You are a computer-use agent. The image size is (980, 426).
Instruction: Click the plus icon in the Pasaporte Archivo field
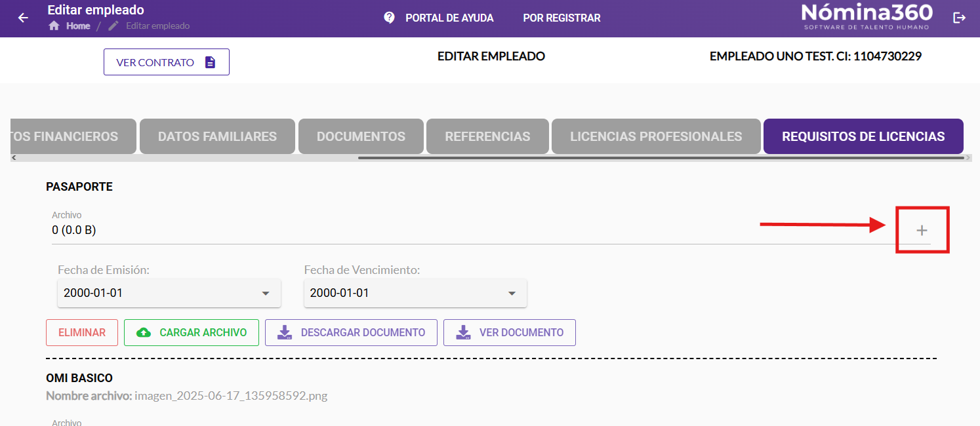tap(922, 230)
